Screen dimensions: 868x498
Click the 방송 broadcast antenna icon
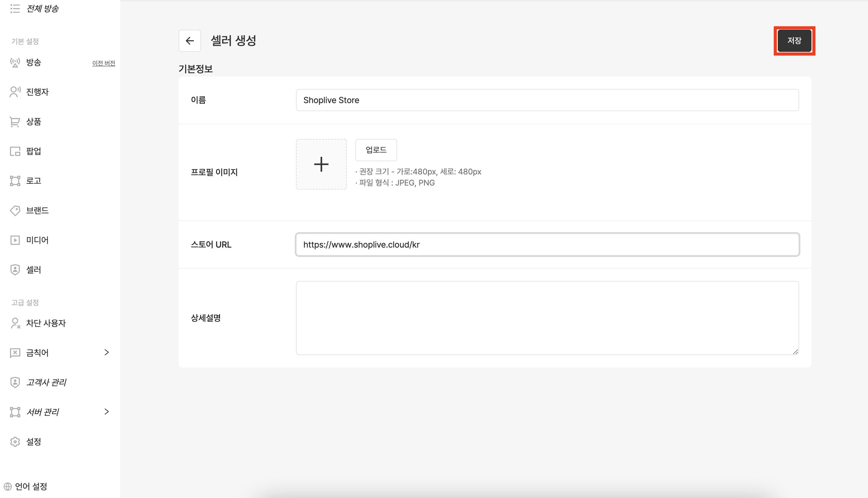tap(15, 63)
